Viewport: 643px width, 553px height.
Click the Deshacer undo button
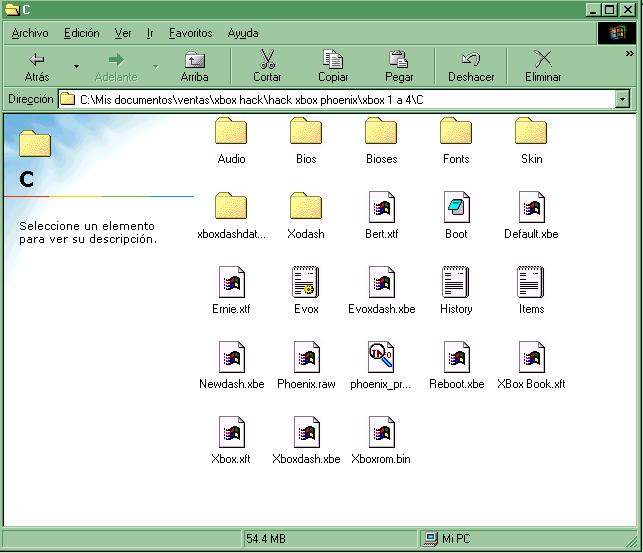[471, 66]
